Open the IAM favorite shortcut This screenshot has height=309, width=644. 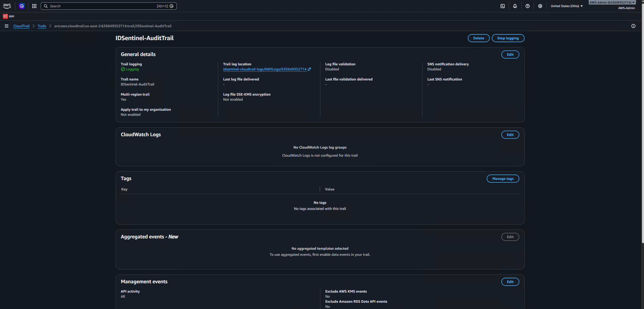pyautogui.click(x=9, y=16)
